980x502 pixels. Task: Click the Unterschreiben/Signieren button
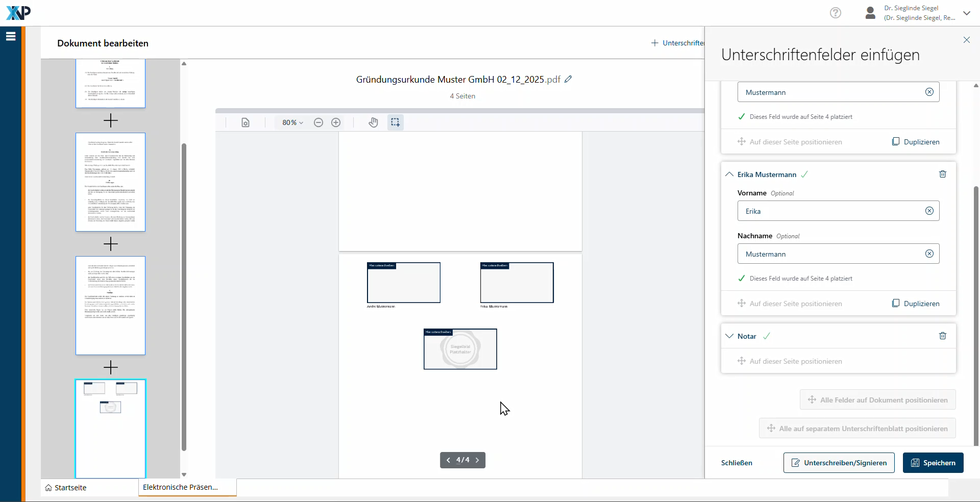(x=839, y=463)
